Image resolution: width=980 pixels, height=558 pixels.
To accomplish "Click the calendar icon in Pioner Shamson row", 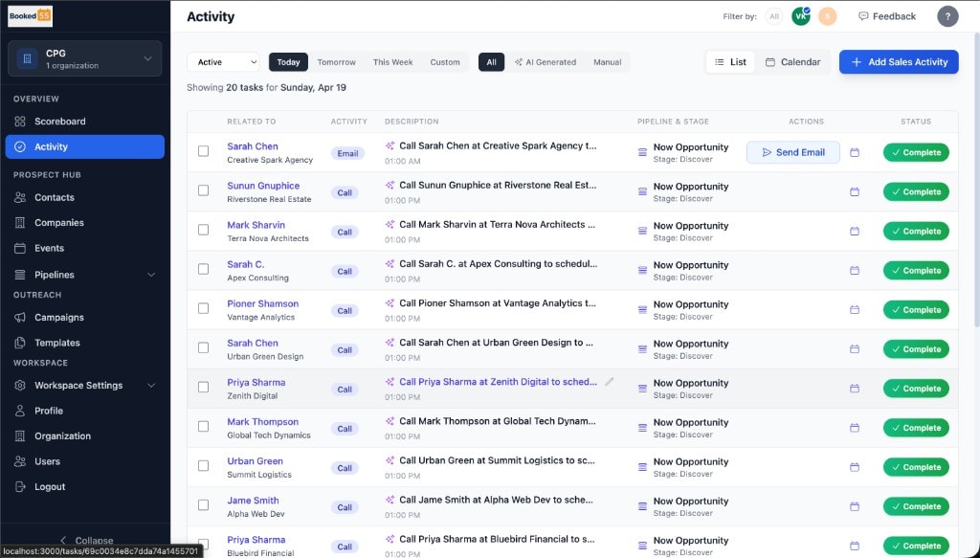I will click(x=855, y=310).
